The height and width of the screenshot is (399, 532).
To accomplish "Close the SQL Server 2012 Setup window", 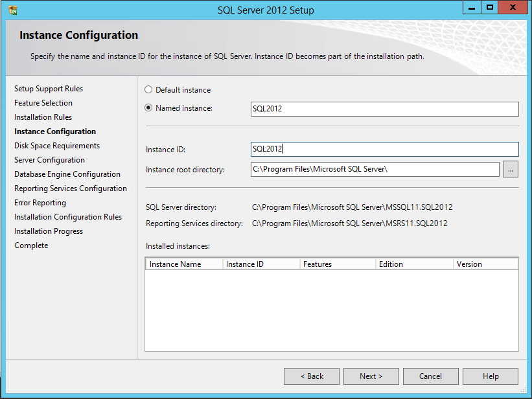I will pyautogui.click(x=513, y=8).
